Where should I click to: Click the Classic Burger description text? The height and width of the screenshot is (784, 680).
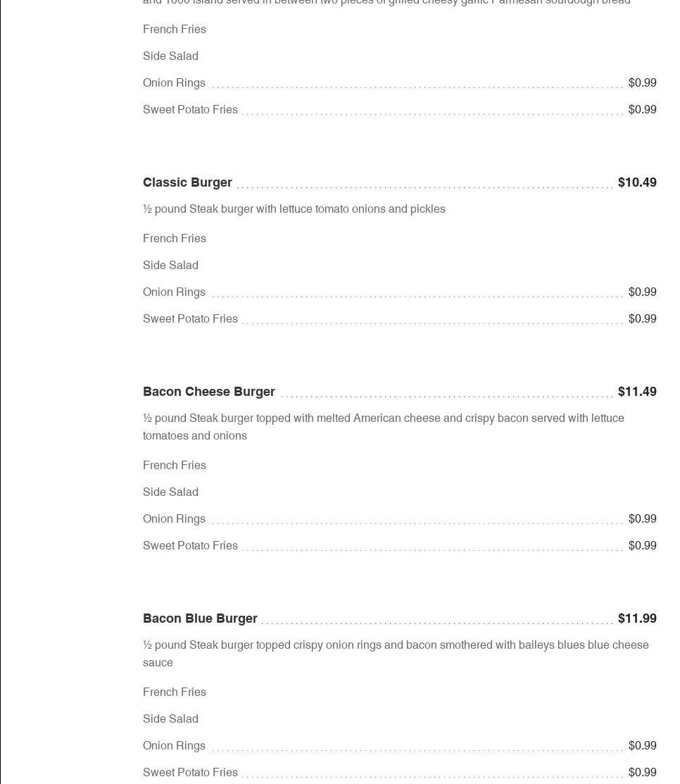pos(294,209)
